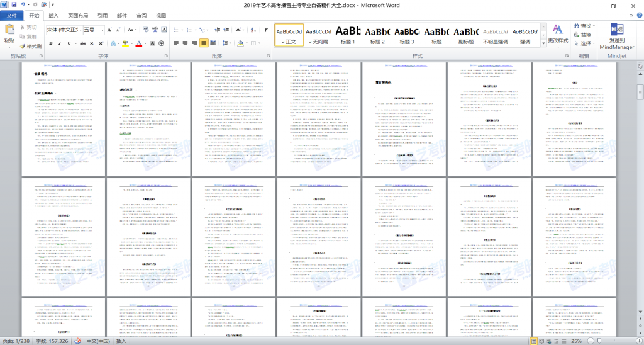The width and height of the screenshot is (644, 345).
Task: Enable justified paragraph alignment
Action: pyautogui.click(x=204, y=43)
